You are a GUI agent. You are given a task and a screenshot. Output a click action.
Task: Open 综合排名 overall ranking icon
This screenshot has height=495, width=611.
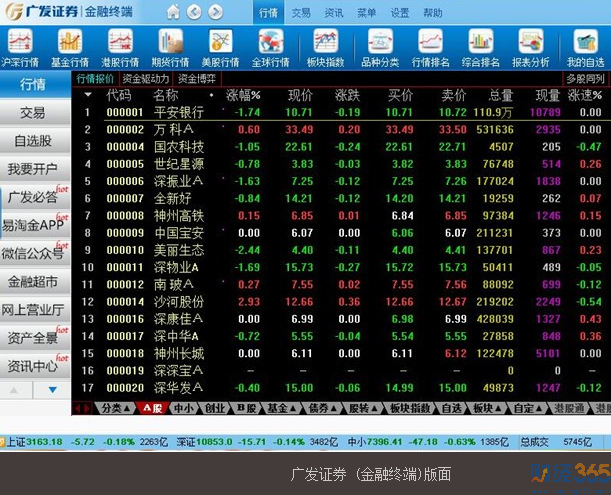(x=480, y=48)
